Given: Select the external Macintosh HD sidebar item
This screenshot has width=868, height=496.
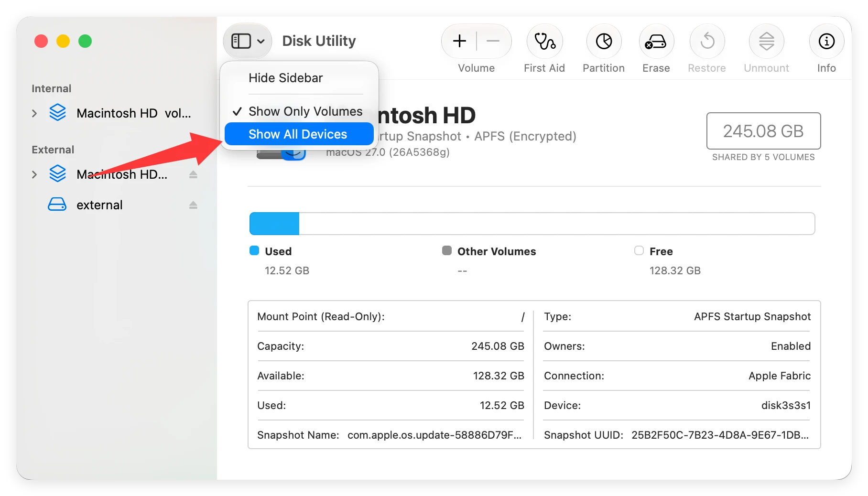Looking at the screenshot, I should pos(122,174).
